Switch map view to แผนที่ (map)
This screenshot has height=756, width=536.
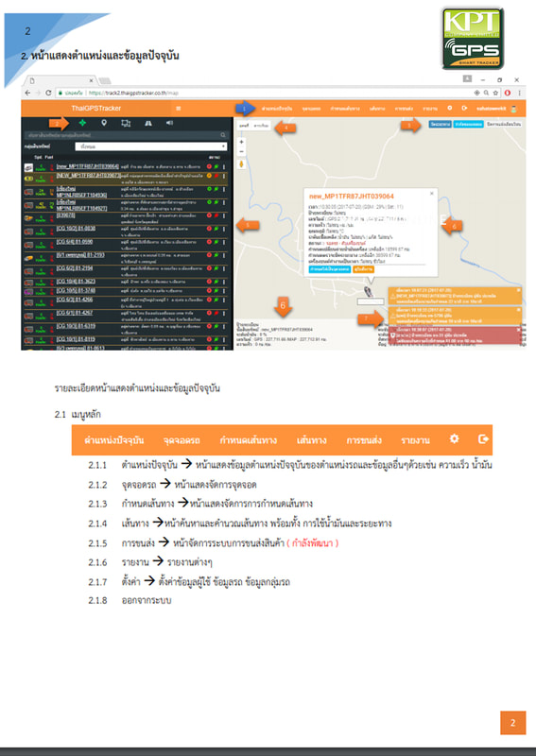click(x=244, y=126)
